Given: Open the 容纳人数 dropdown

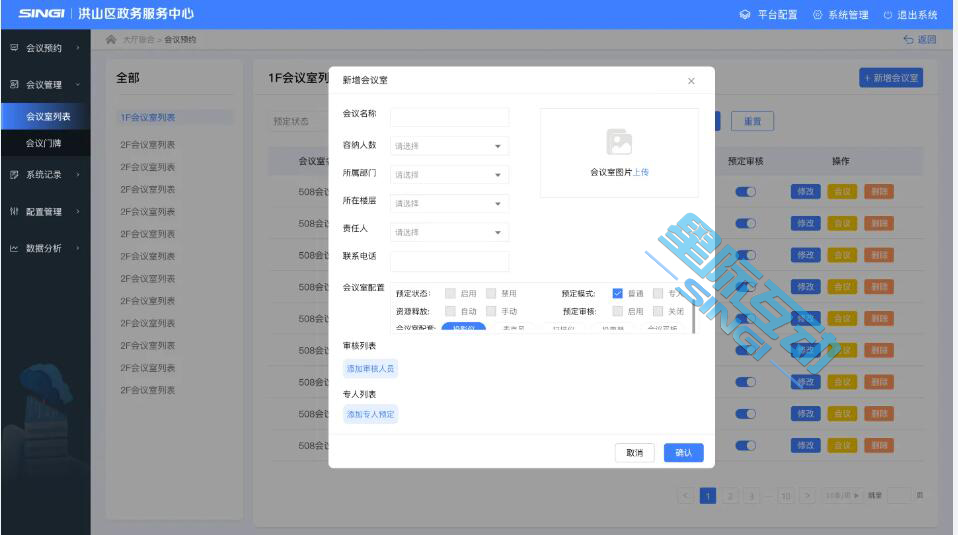Looking at the screenshot, I should pos(449,146).
